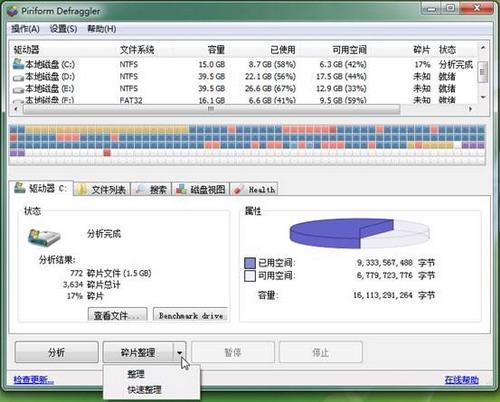This screenshot has height=402, width=500.
Task: Click the 8.7 GB (58%) used cell
Action: click(272, 65)
